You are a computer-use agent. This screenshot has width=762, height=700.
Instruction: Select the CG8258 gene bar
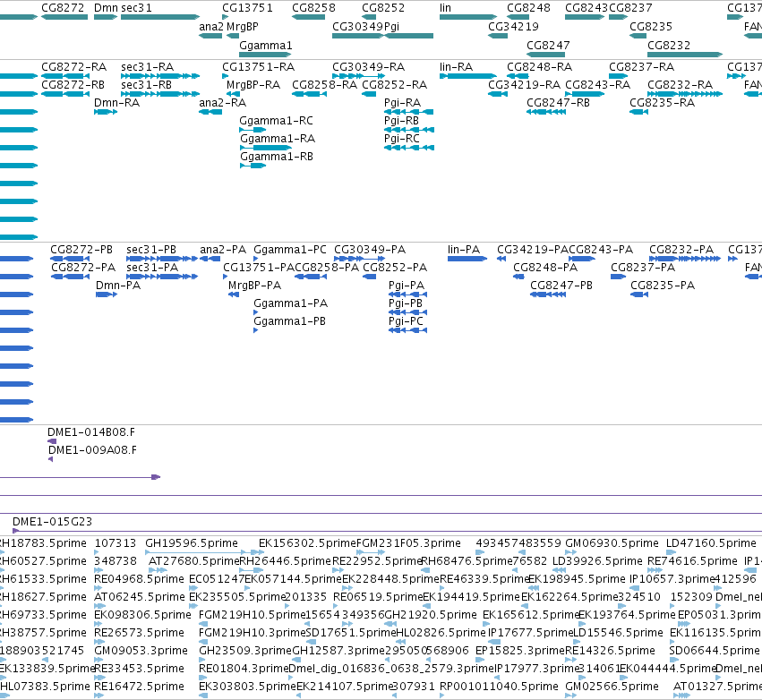coord(309,17)
